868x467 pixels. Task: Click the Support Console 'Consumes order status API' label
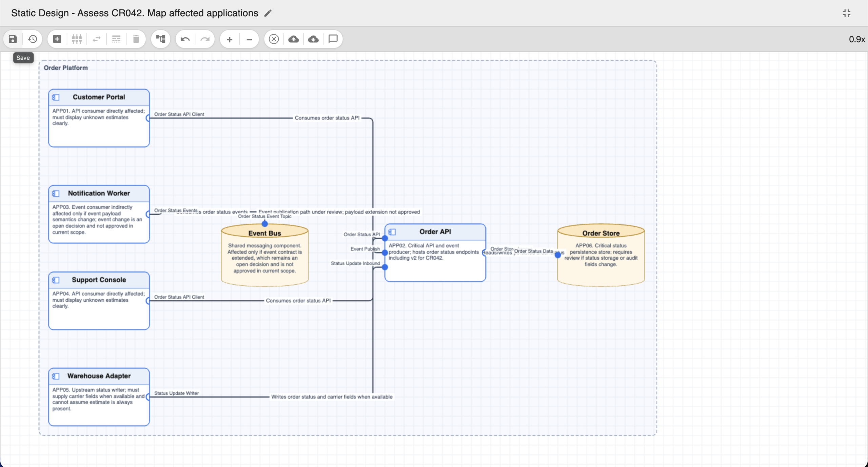pyautogui.click(x=298, y=300)
